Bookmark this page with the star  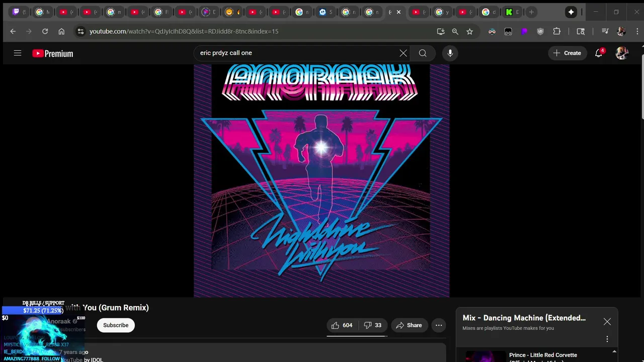[470, 31]
